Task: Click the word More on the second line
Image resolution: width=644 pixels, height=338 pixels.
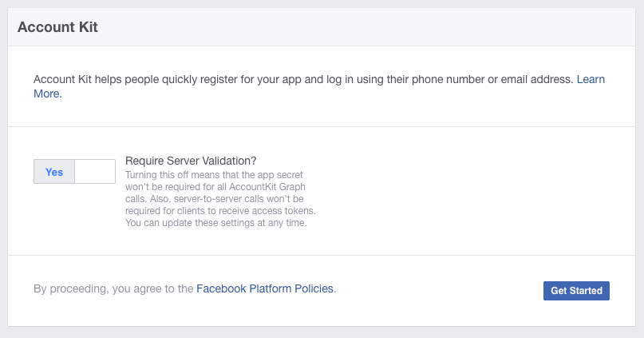Action: coord(46,93)
